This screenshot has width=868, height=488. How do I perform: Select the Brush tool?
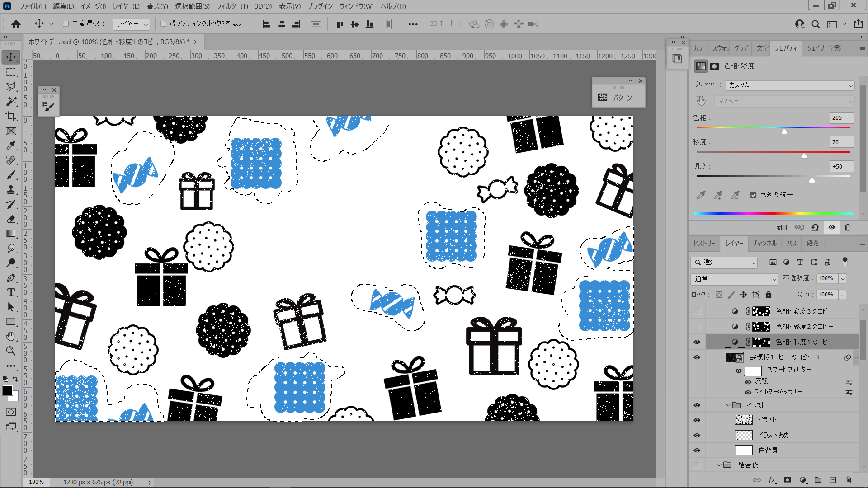[11, 175]
